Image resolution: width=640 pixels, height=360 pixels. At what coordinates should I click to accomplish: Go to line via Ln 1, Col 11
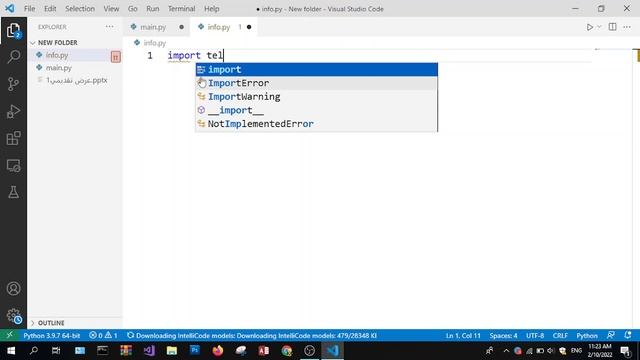(x=463, y=336)
